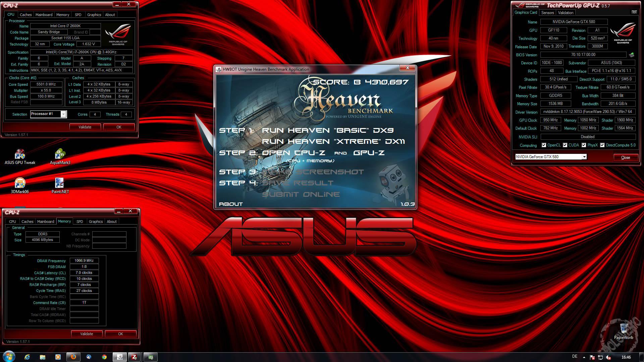Viewport: 644px width, 362px height.
Task: Click the Core Speed 5501.0 MHz value
Action: coord(46,84)
